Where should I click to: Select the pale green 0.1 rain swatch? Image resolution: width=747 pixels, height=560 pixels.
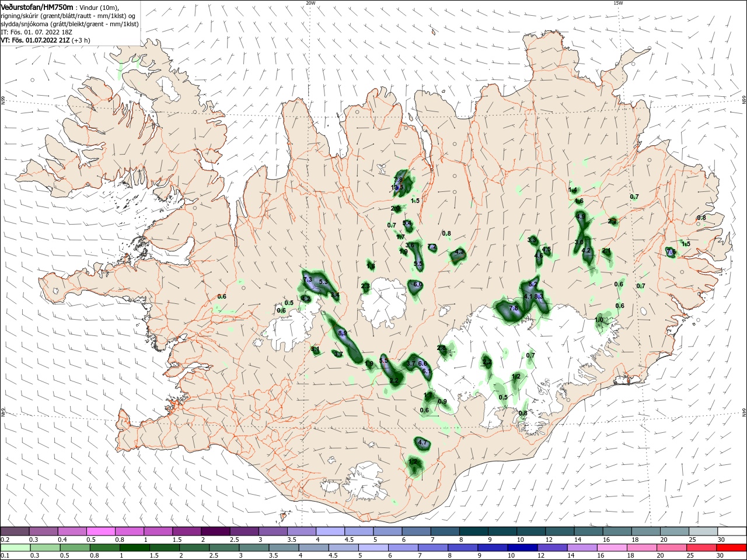16,548
